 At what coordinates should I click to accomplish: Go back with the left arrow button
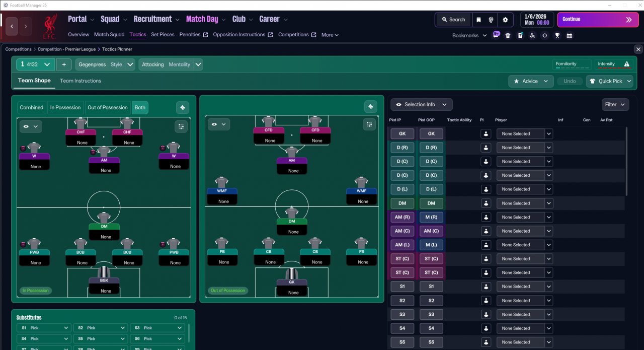point(12,26)
